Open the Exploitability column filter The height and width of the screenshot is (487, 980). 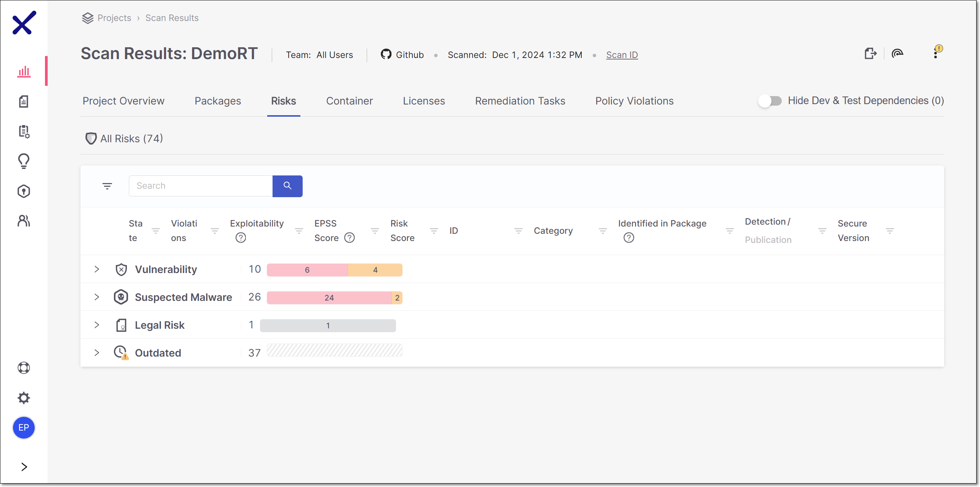(299, 231)
